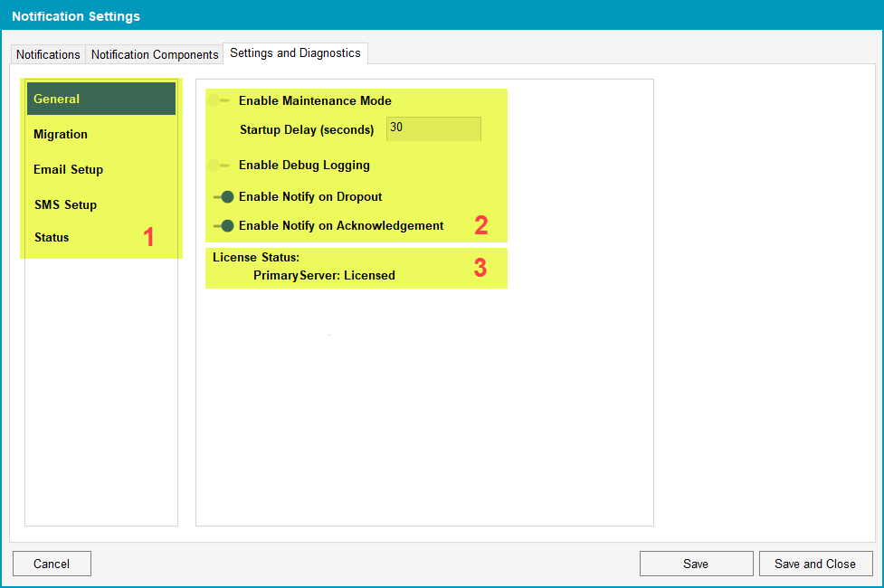884x588 pixels.
Task: Open the SMS Setup section
Action: tap(65, 204)
